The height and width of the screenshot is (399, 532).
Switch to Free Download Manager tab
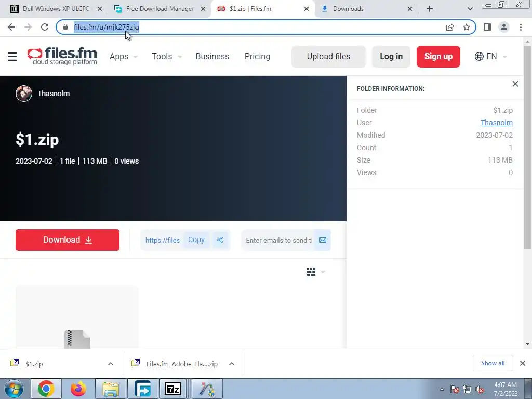pos(159,9)
